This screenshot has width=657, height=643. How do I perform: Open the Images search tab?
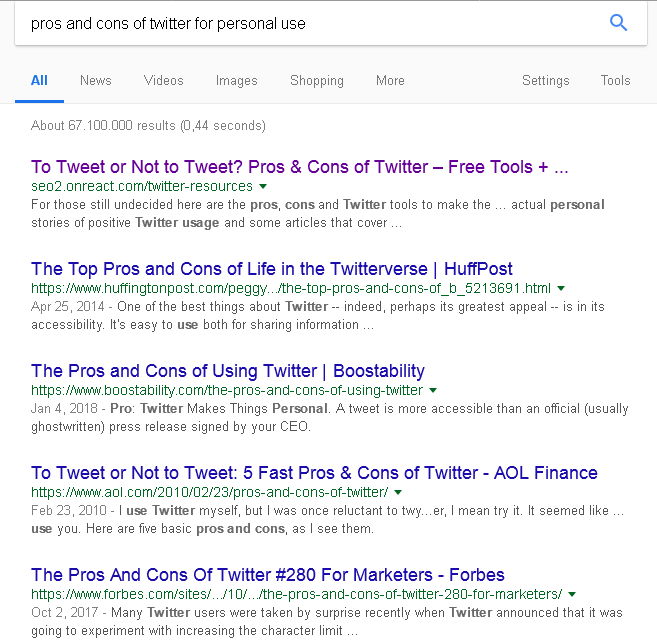236,80
